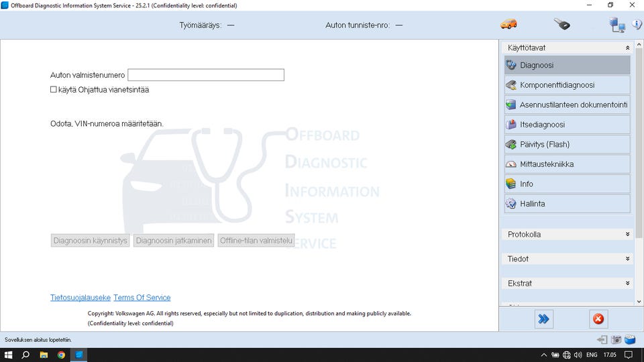Expand the Ekstrat section

(627, 283)
